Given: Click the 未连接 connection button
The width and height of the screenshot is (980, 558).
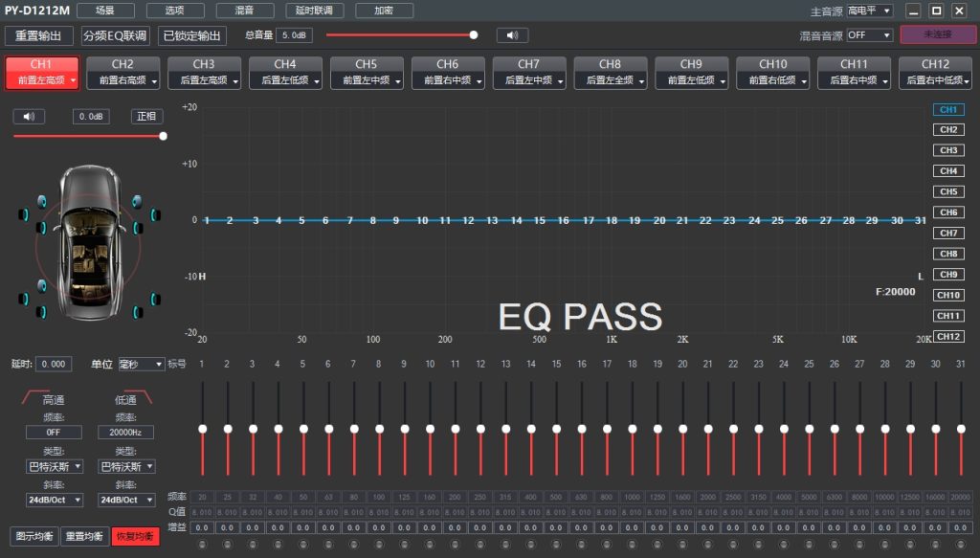Looking at the screenshot, I should (x=938, y=34).
